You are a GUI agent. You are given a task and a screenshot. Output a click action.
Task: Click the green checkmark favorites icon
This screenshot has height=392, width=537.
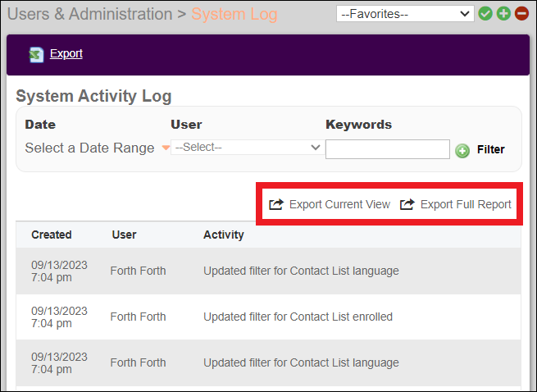point(485,14)
